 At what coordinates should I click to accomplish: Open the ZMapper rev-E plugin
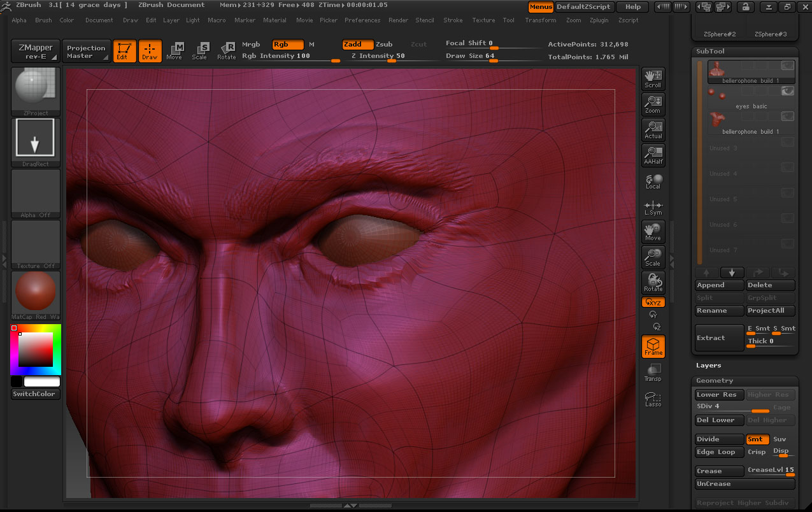[36, 51]
